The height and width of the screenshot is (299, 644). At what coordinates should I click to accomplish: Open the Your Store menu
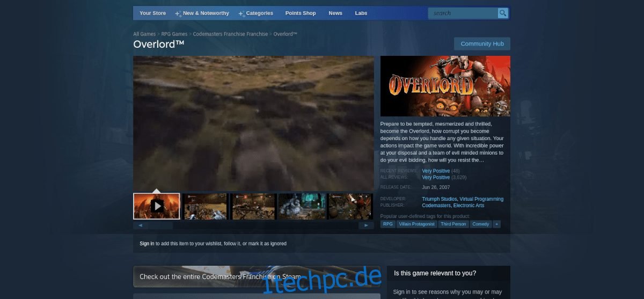coord(152,13)
